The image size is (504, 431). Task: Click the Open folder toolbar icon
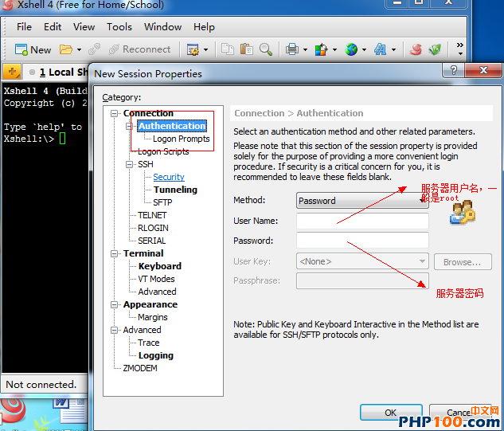point(66,49)
